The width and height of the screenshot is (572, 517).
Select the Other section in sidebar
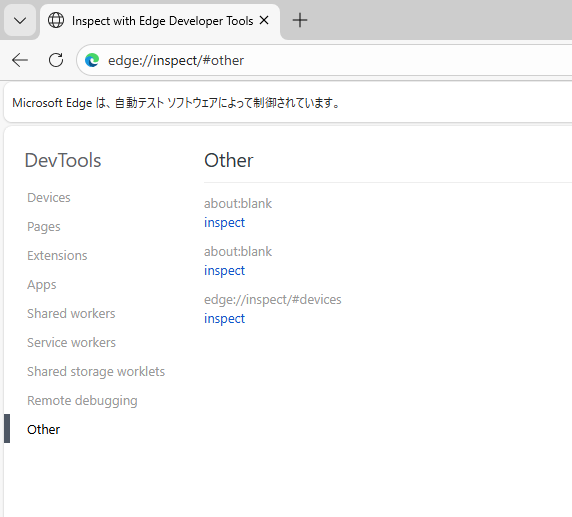click(x=43, y=429)
